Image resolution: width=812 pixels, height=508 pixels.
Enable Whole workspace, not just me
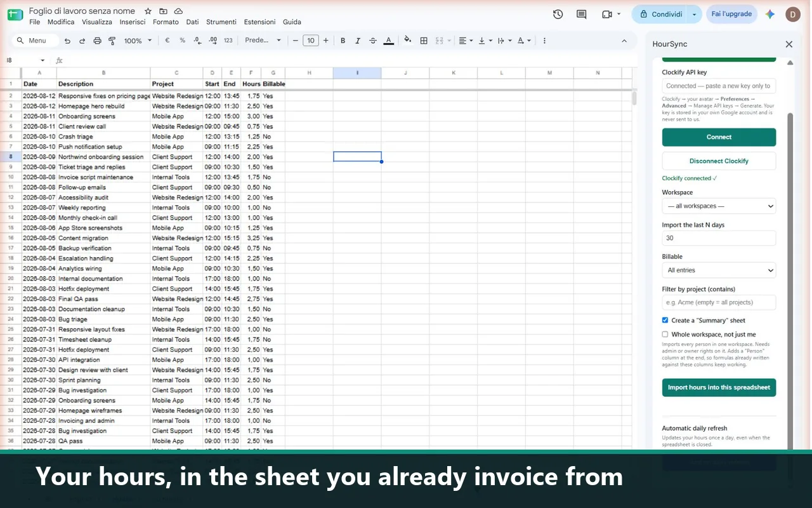click(x=665, y=334)
